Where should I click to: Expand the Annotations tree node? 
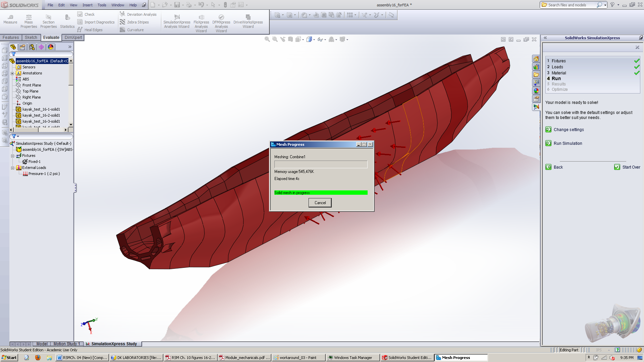tap(12, 73)
